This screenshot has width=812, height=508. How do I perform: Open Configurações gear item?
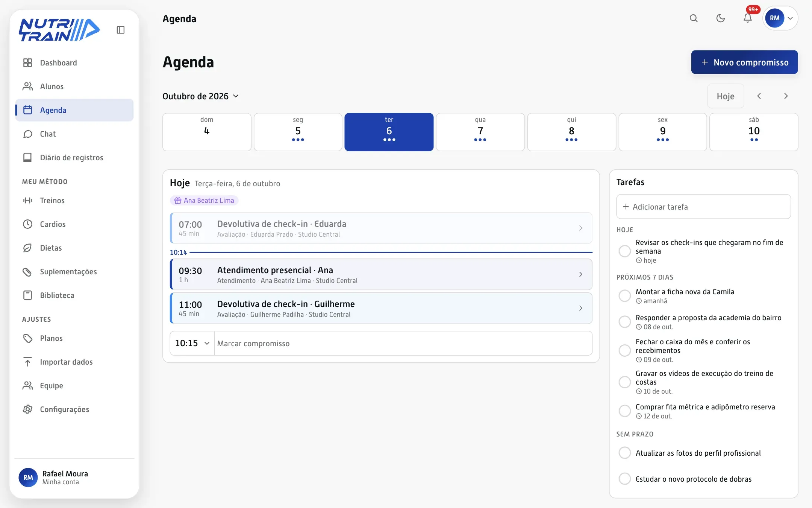pyautogui.click(x=74, y=409)
